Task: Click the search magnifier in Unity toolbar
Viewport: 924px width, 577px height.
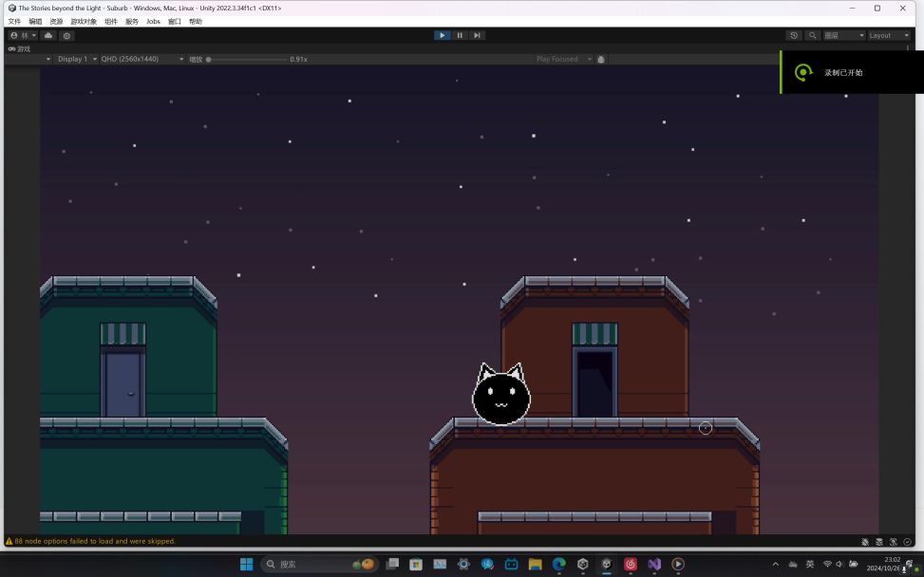Action: point(812,35)
